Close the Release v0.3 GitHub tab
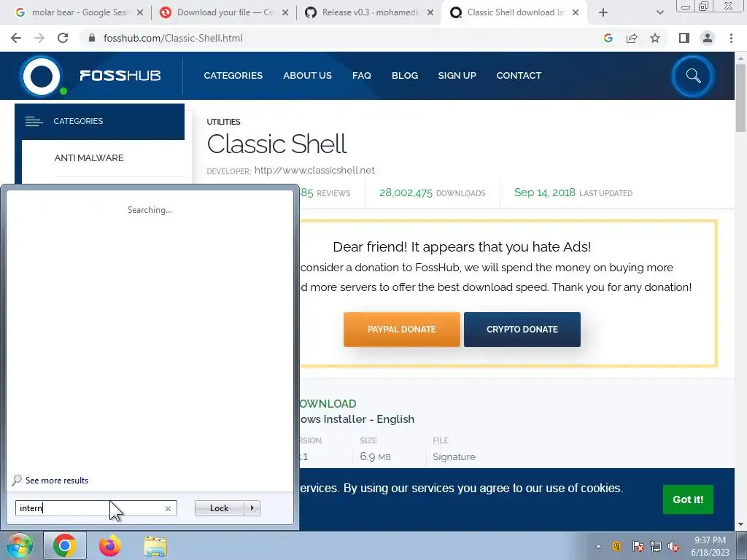The height and width of the screenshot is (560, 747). 430,13
